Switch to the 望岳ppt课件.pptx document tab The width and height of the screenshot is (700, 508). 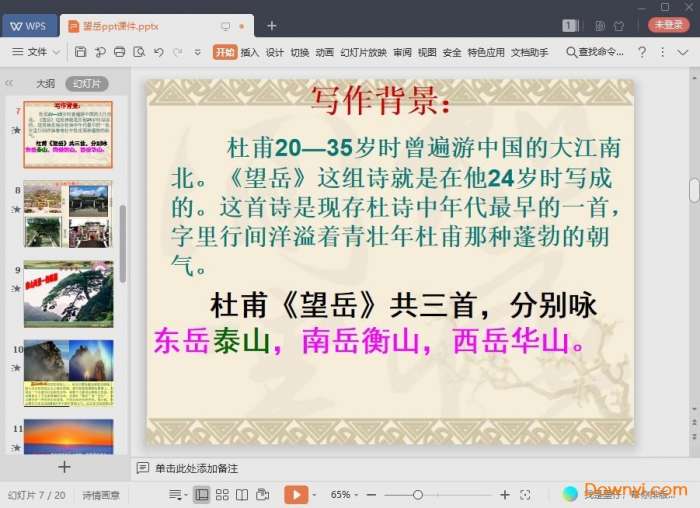tap(157, 26)
